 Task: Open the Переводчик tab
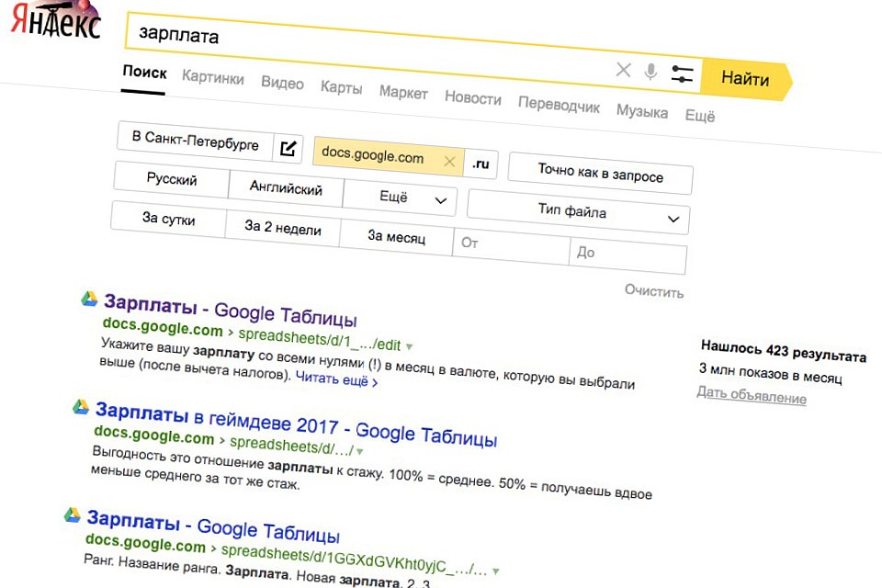coord(559,105)
